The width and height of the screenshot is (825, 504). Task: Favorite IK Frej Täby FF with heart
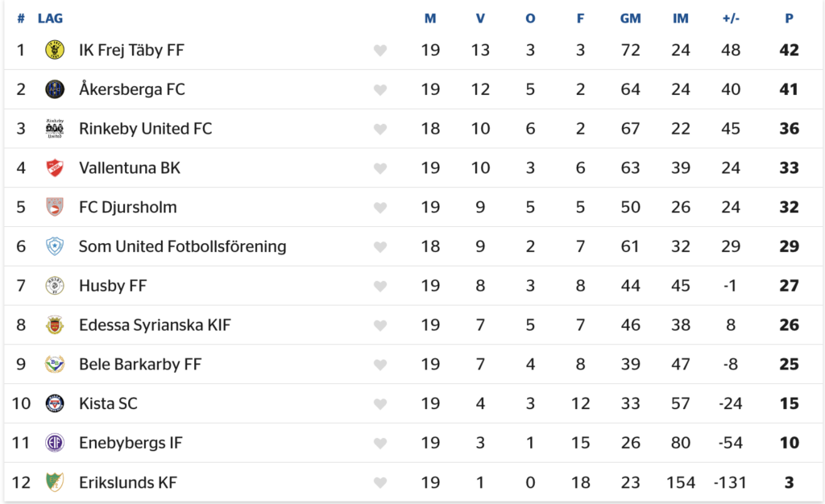tap(380, 51)
